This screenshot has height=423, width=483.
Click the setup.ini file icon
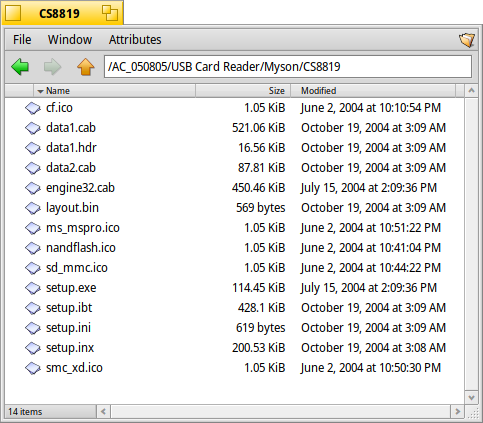click(33, 328)
